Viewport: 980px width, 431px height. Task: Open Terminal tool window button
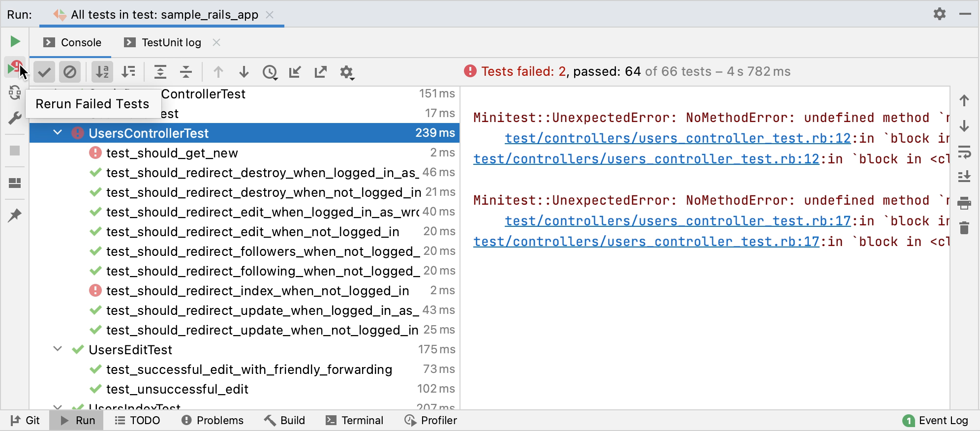click(x=354, y=420)
